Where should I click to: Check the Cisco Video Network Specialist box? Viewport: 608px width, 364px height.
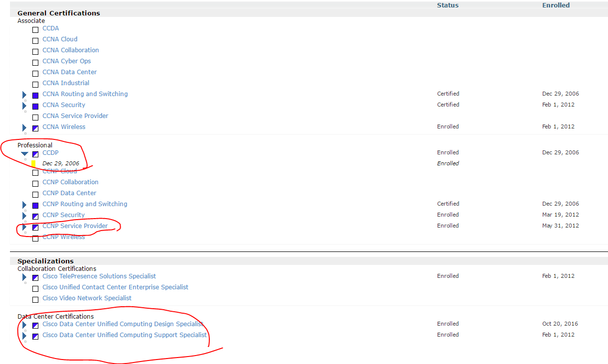[35, 300]
